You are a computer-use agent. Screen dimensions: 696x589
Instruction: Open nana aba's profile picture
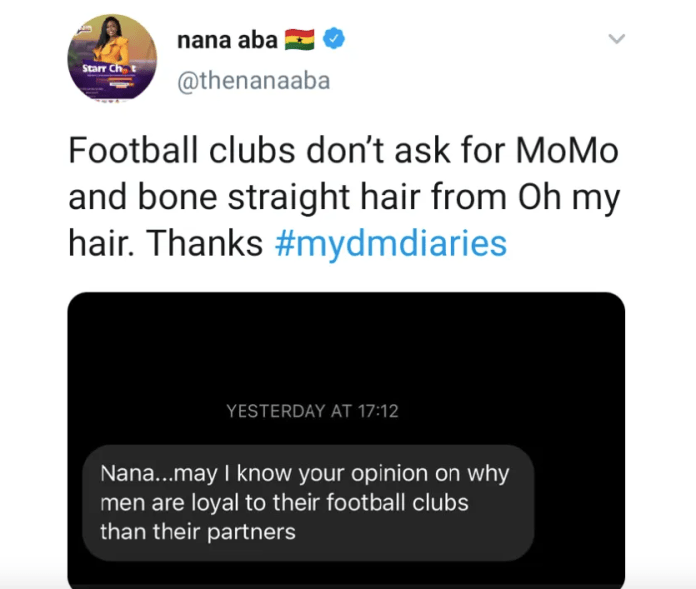pyautogui.click(x=112, y=58)
